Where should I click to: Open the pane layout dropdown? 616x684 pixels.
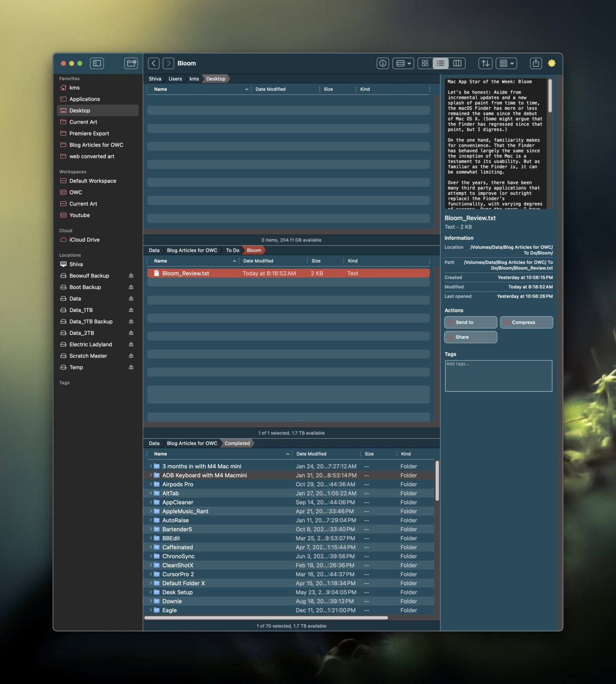pos(403,63)
